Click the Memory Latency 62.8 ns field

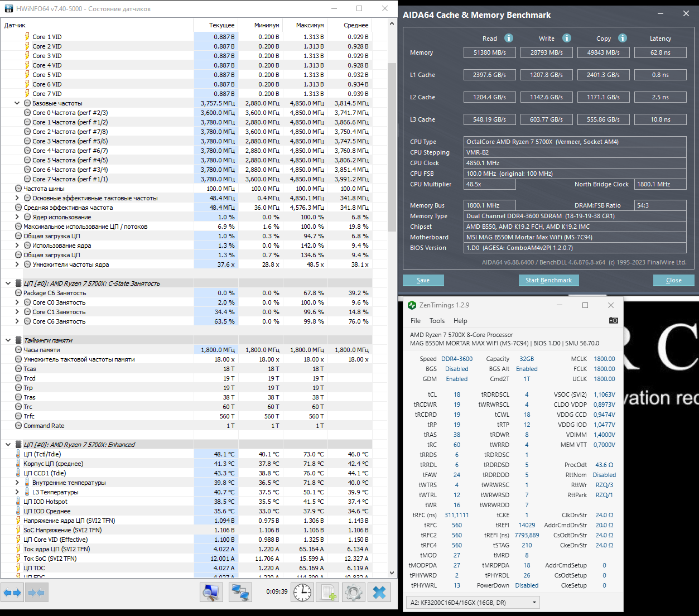[x=661, y=52]
